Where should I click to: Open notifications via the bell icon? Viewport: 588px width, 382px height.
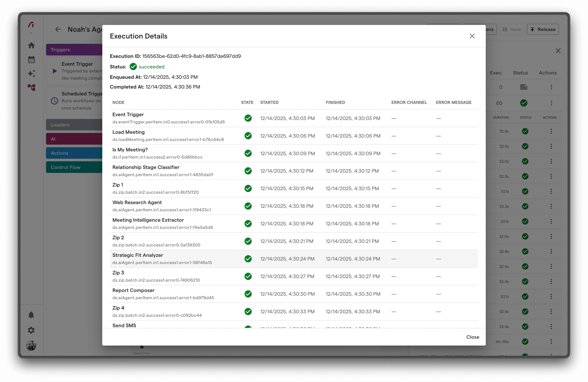(31, 315)
